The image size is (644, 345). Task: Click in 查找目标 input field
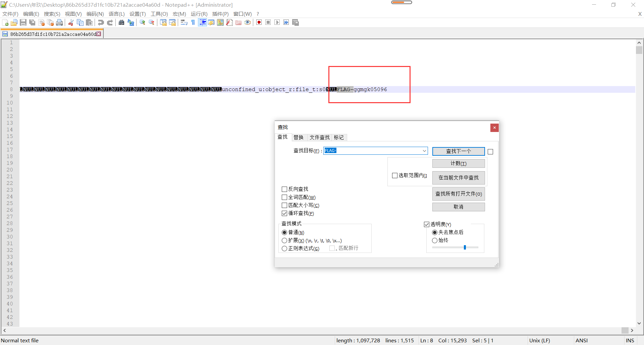point(375,151)
